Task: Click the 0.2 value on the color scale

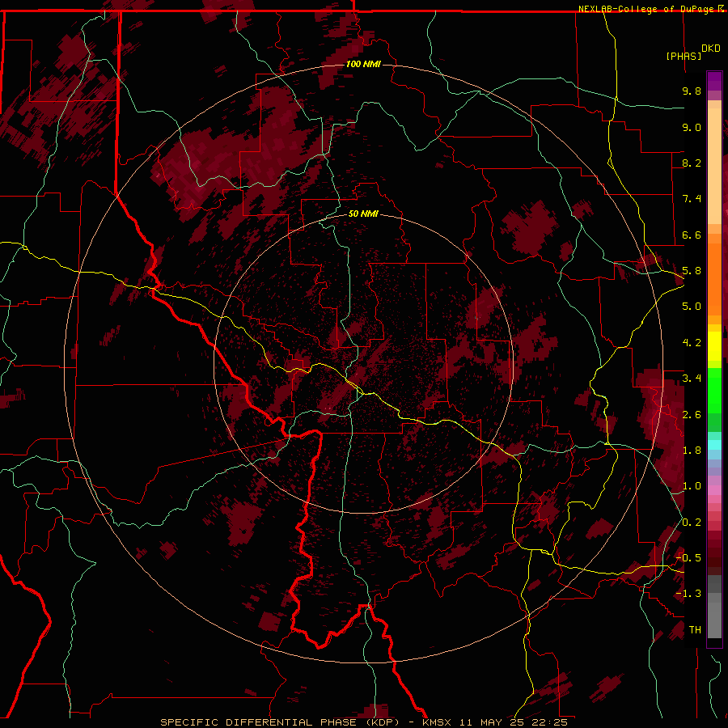Action: click(692, 523)
